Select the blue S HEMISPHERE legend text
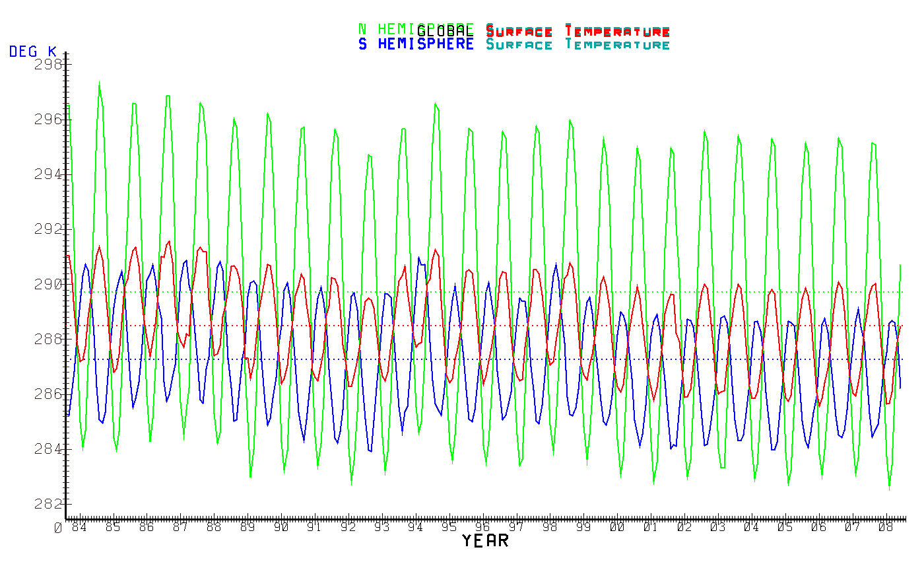This screenshot has height=570, width=924. click(416, 44)
